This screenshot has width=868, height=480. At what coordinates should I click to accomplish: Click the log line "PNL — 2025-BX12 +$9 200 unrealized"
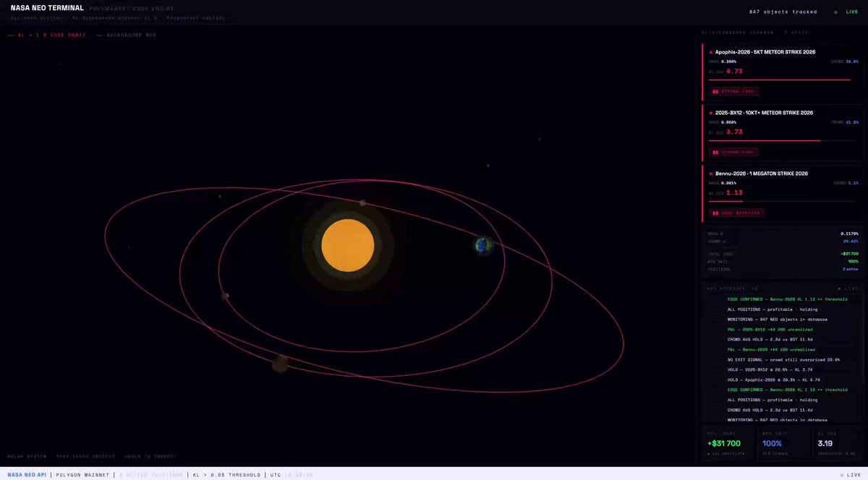click(x=770, y=329)
